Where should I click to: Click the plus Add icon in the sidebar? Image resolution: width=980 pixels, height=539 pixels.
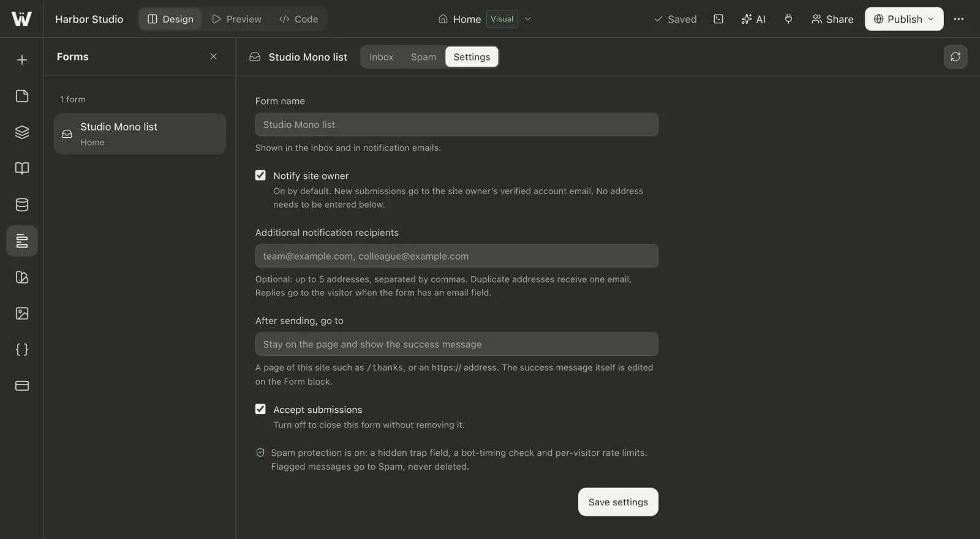click(22, 60)
